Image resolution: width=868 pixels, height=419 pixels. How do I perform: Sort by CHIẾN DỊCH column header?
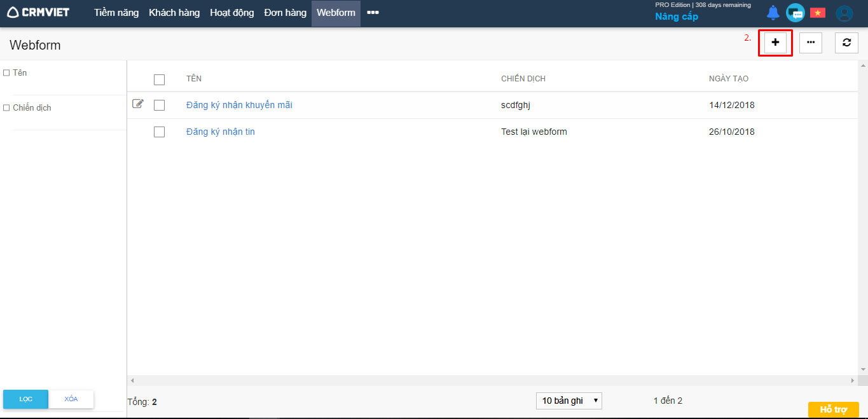coord(523,79)
